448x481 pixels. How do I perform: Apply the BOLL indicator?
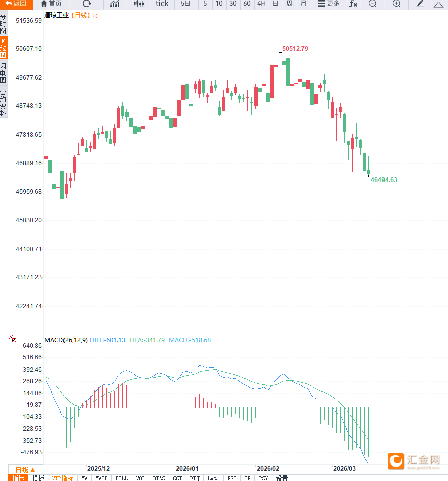pos(122,478)
